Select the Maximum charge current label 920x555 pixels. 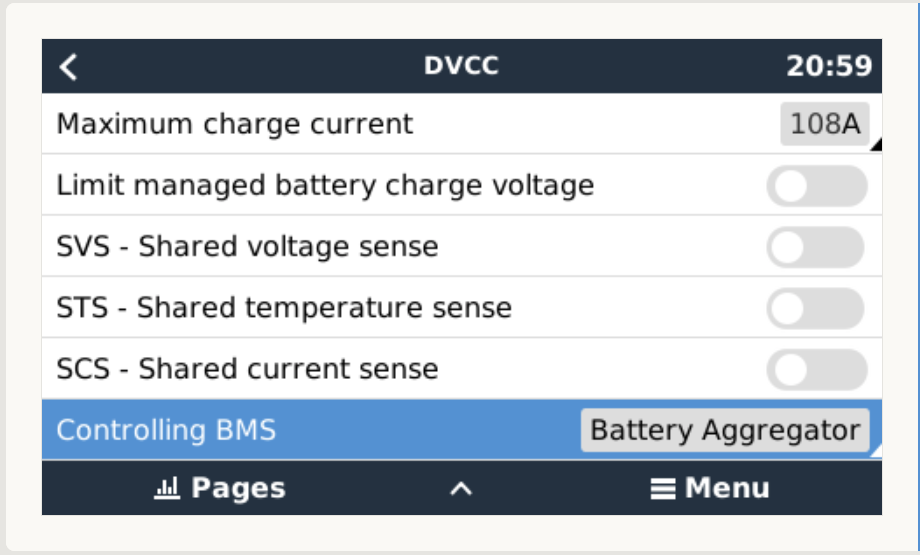[x=234, y=124]
